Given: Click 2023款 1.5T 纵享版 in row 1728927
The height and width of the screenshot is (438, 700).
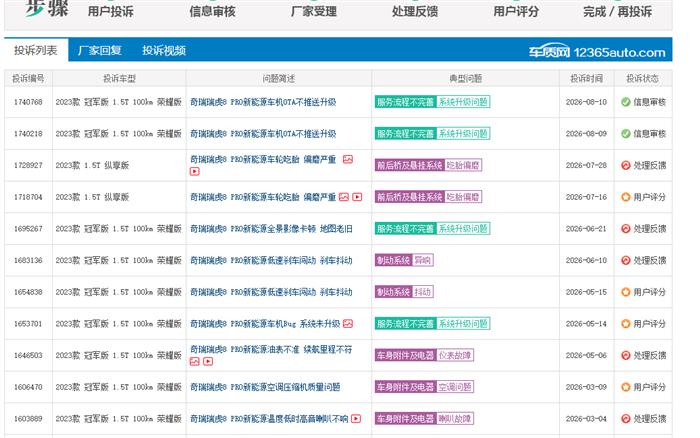Looking at the screenshot, I should coord(92,165).
